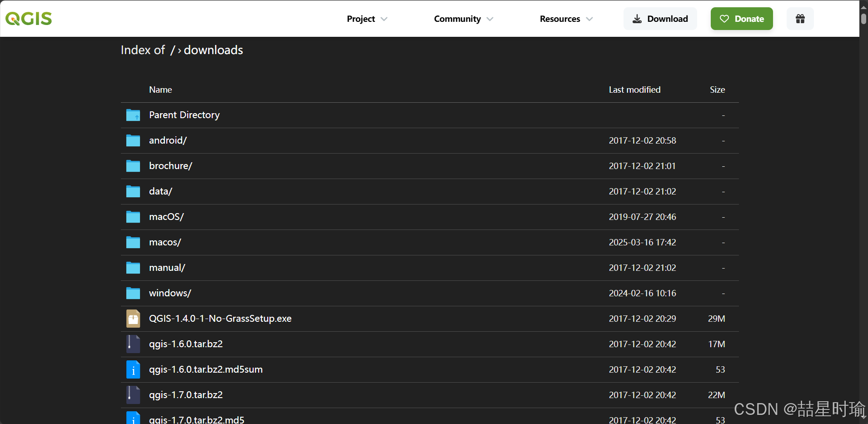Open the data/ directory
The width and height of the screenshot is (868, 424).
(161, 191)
